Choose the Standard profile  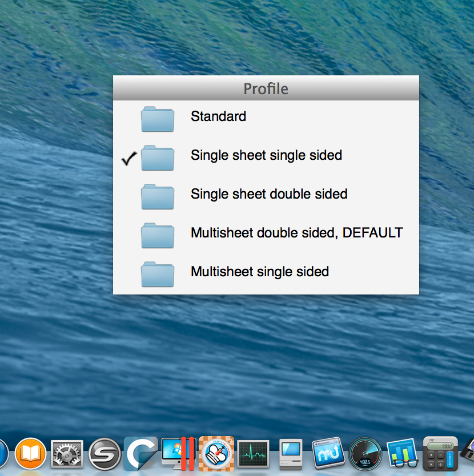click(218, 116)
